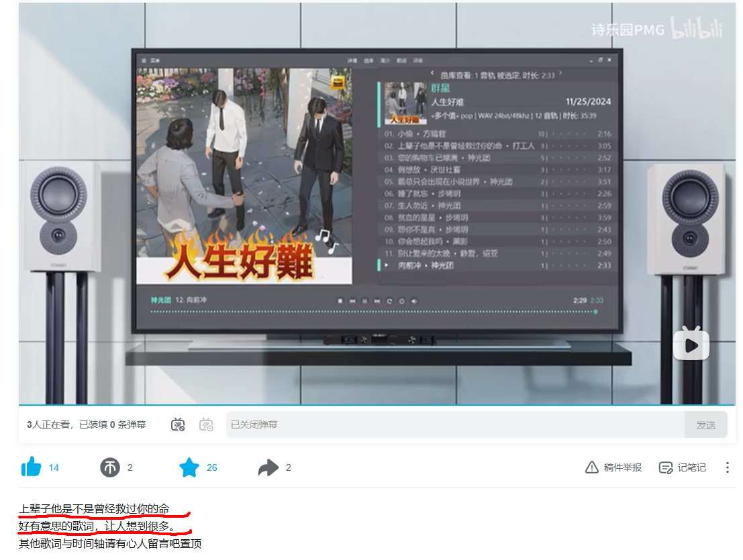The image size is (743, 560).
Task: Click the elapsed time 2:29
Action: [x=580, y=300]
